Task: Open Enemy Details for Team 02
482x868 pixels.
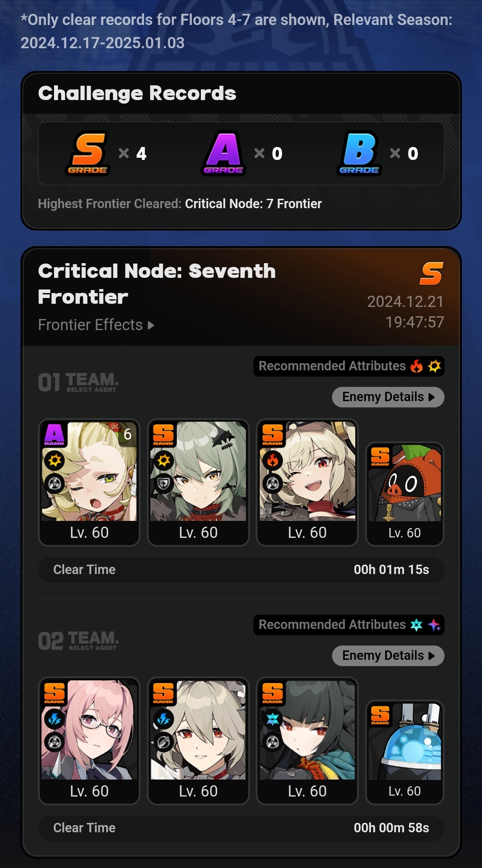Action: click(x=388, y=655)
